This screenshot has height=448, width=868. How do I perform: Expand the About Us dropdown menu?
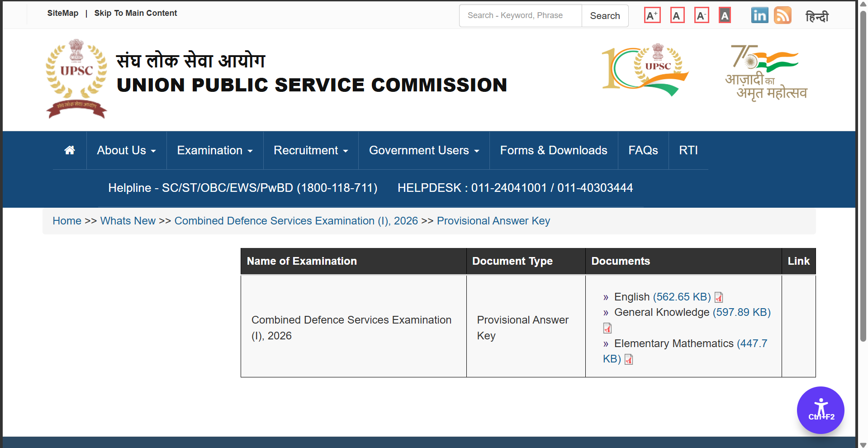coord(126,150)
